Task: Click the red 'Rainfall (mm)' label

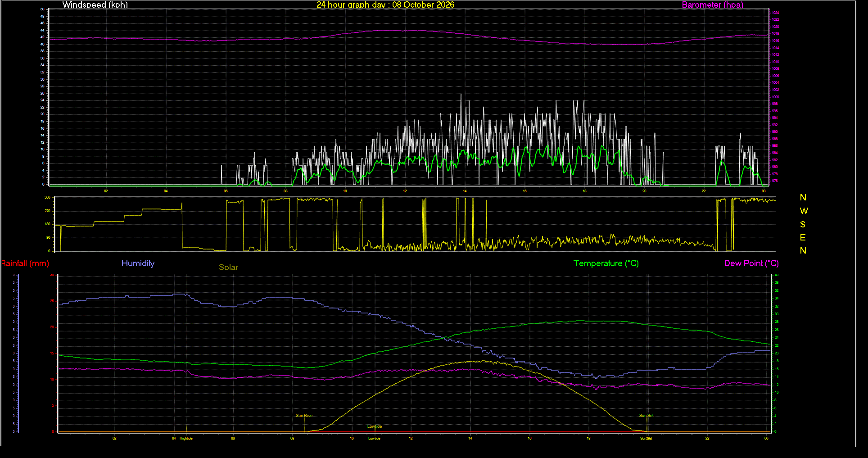Action: (25, 263)
